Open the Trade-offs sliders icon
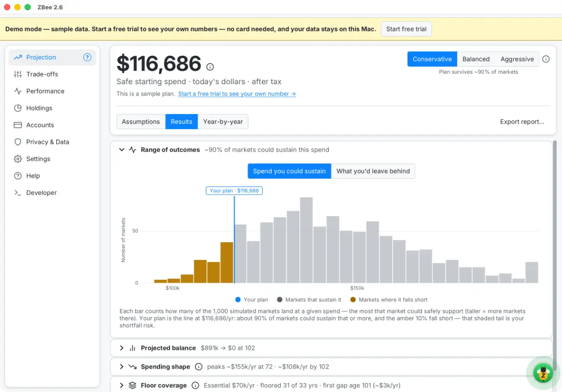Screen dimensions: 562x392 point(18,74)
